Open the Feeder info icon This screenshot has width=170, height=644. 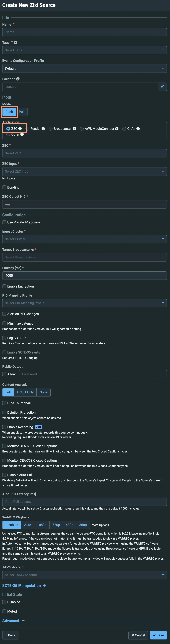coord(43,129)
